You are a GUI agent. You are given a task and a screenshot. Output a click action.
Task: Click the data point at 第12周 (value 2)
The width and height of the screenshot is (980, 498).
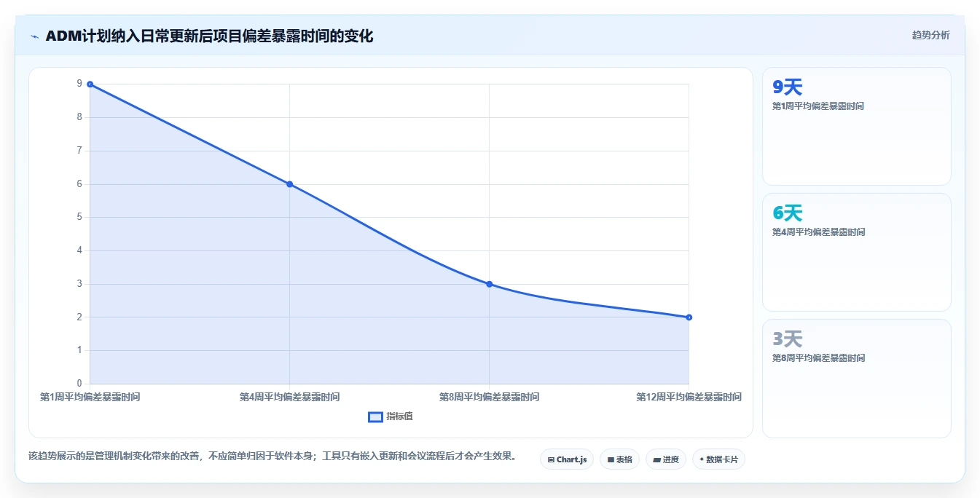(x=689, y=317)
